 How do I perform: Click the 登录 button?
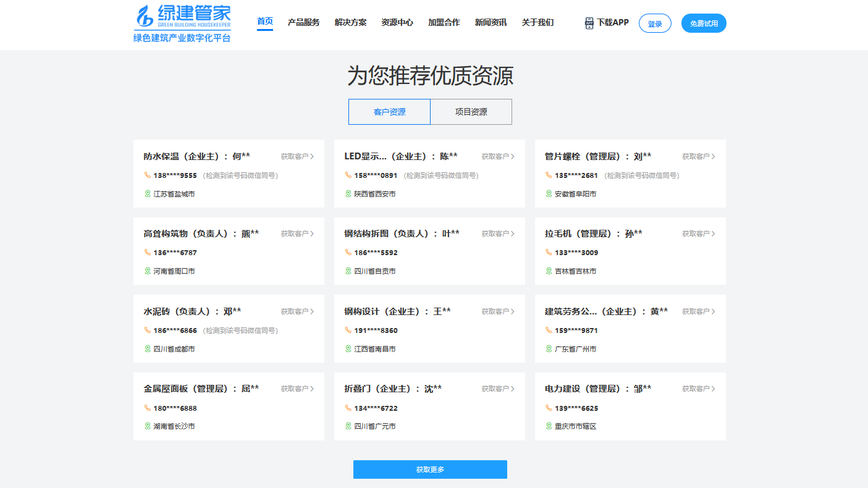[655, 23]
